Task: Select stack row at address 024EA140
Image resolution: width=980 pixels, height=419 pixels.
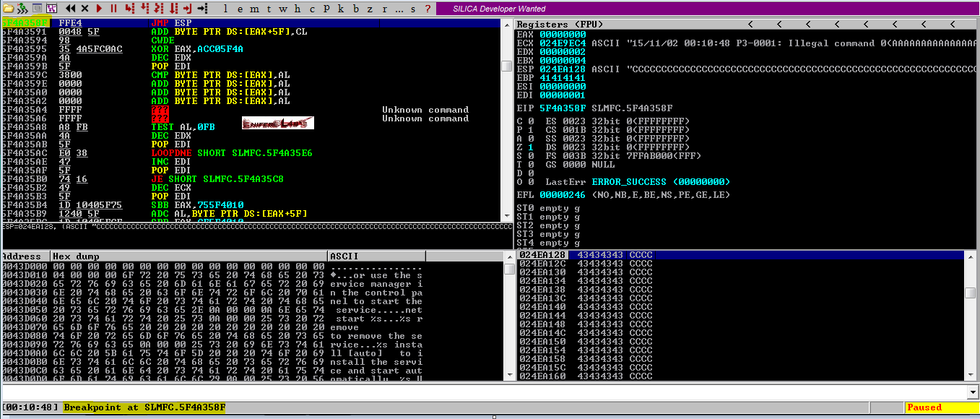Action: (740, 307)
